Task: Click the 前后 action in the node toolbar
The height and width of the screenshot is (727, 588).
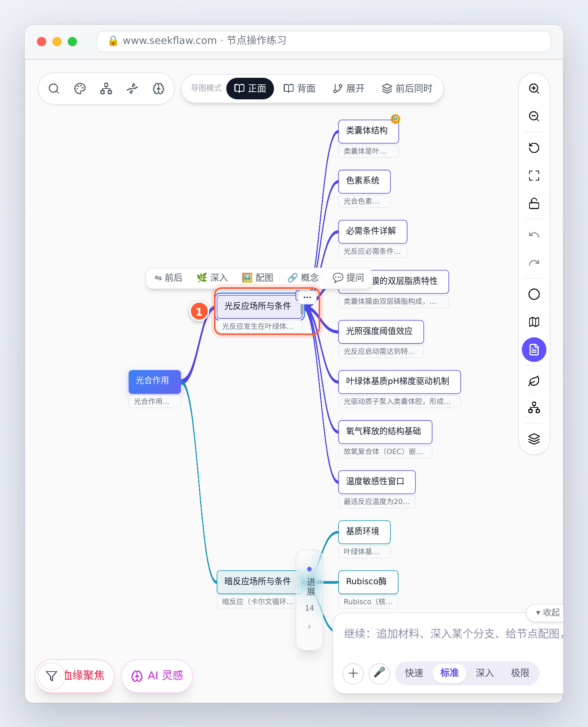Action: (169, 278)
